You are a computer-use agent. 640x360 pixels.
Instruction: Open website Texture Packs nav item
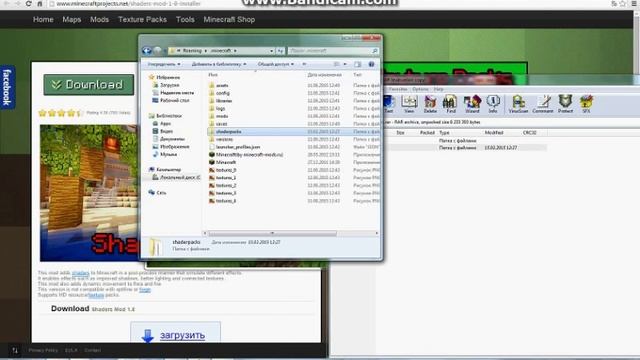point(142,20)
